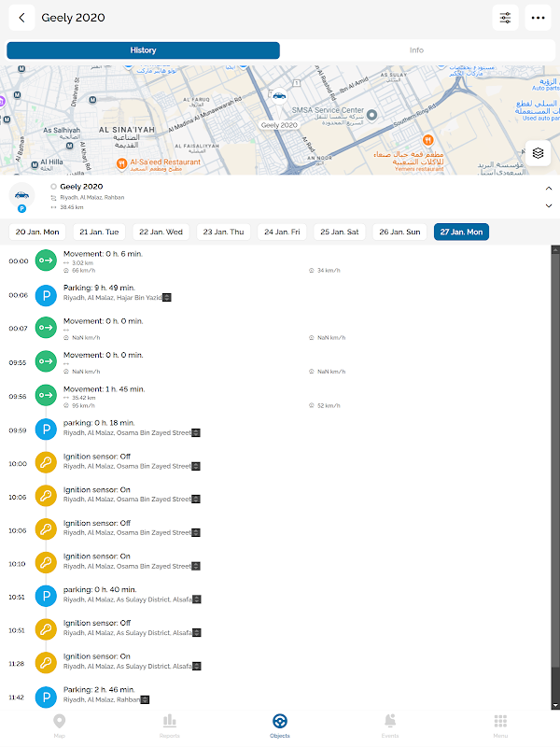Click the 35.42 km distance value

coord(83,398)
